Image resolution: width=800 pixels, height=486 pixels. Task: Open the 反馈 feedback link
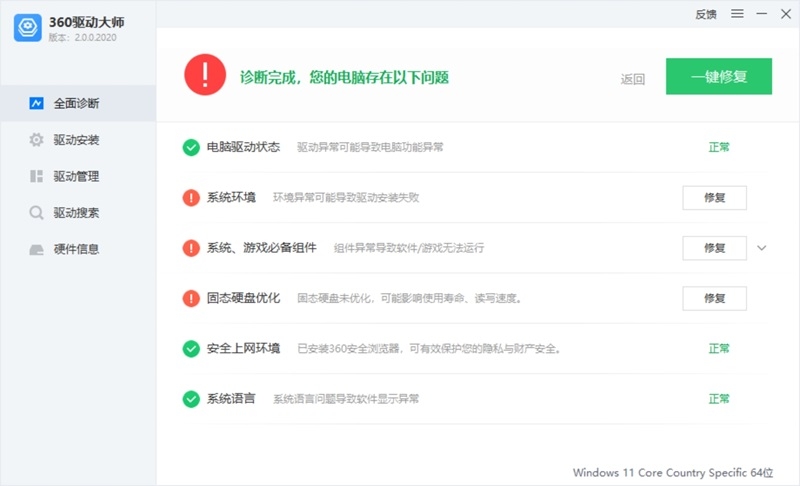(706, 14)
